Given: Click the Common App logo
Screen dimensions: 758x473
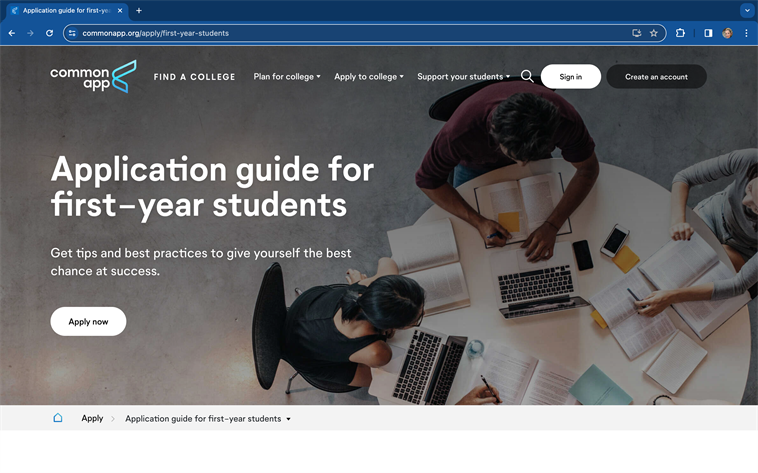Looking at the screenshot, I should point(93,76).
